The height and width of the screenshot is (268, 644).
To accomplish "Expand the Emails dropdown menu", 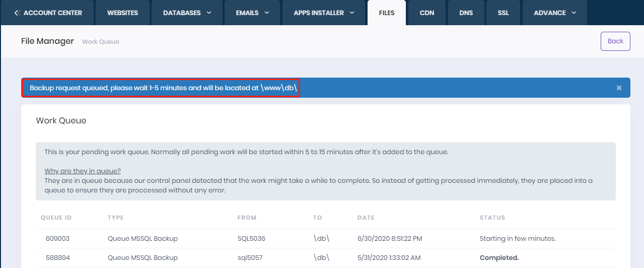I will (x=252, y=13).
